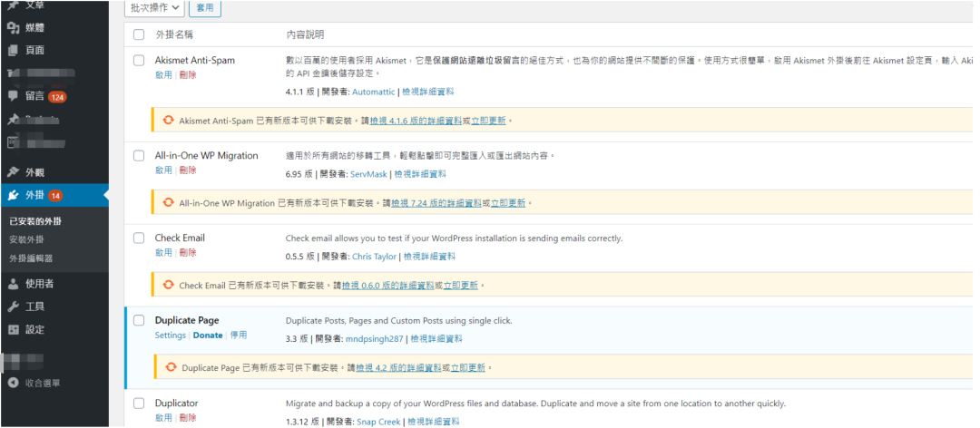980x428 pixels.
Task: Click the Akismet Anti-Spam update refresh icon
Action: coord(168,120)
